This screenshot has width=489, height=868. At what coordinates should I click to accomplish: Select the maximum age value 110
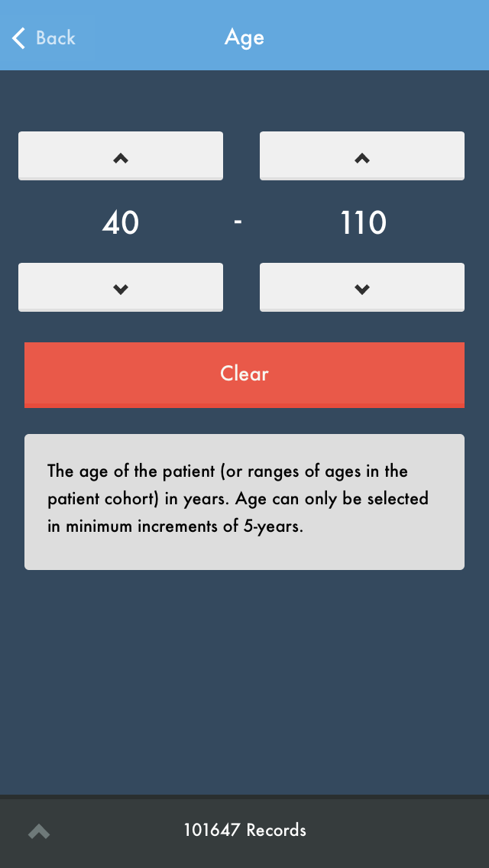click(x=363, y=223)
